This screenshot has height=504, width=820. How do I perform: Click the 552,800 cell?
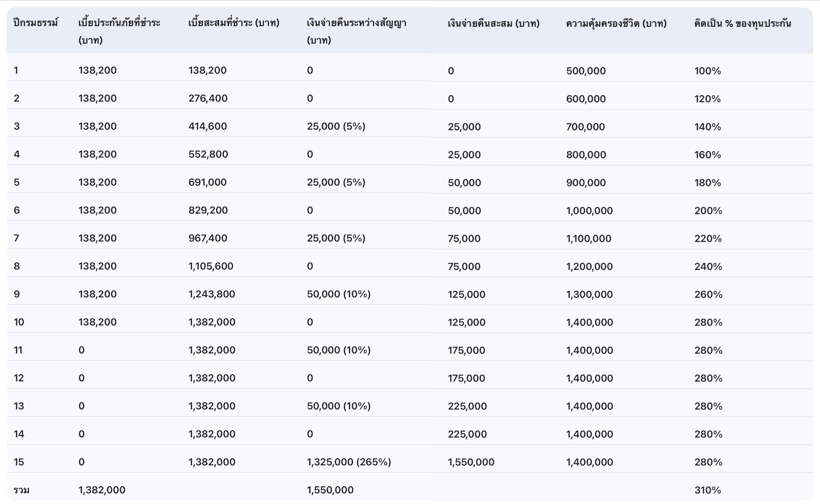coord(208,154)
